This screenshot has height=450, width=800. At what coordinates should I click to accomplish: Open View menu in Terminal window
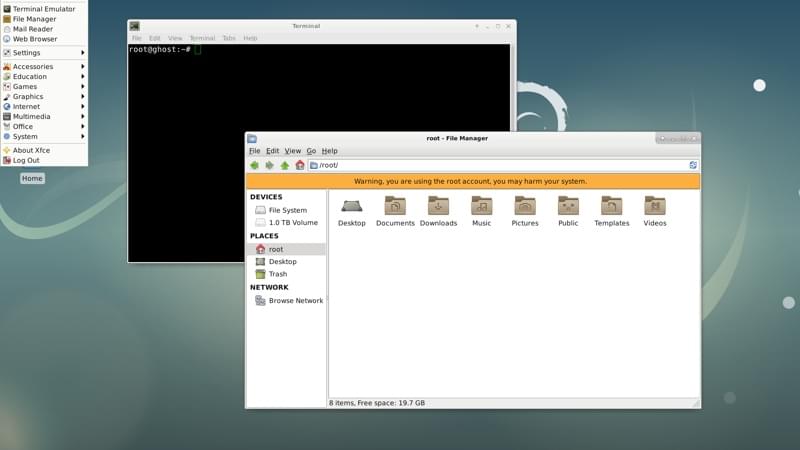175,38
